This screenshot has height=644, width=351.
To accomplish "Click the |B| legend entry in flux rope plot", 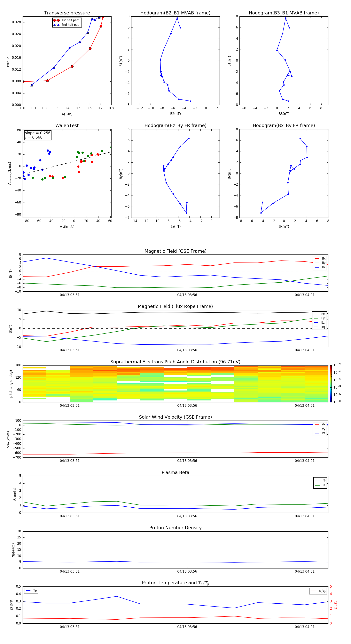I will (x=320, y=327).
